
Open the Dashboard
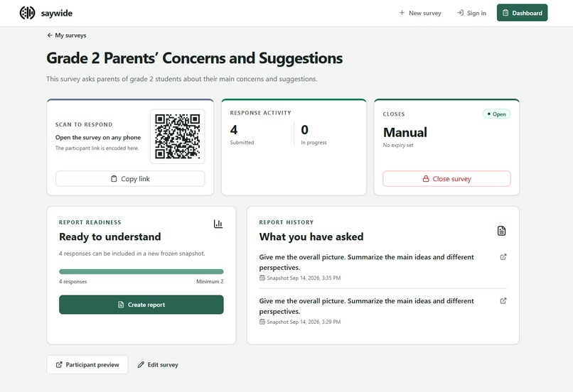(x=522, y=13)
